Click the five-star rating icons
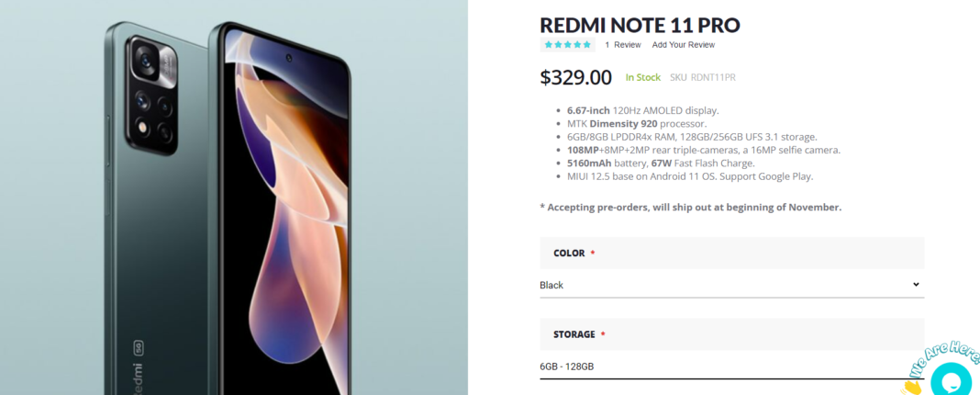Screen dimensions: 980x395 click(x=567, y=44)
